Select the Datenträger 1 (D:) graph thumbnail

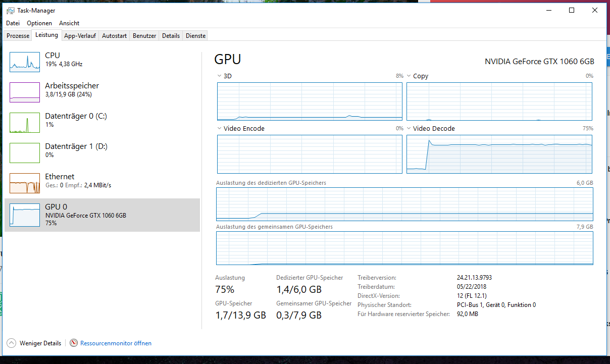click(x=25, y=153)
